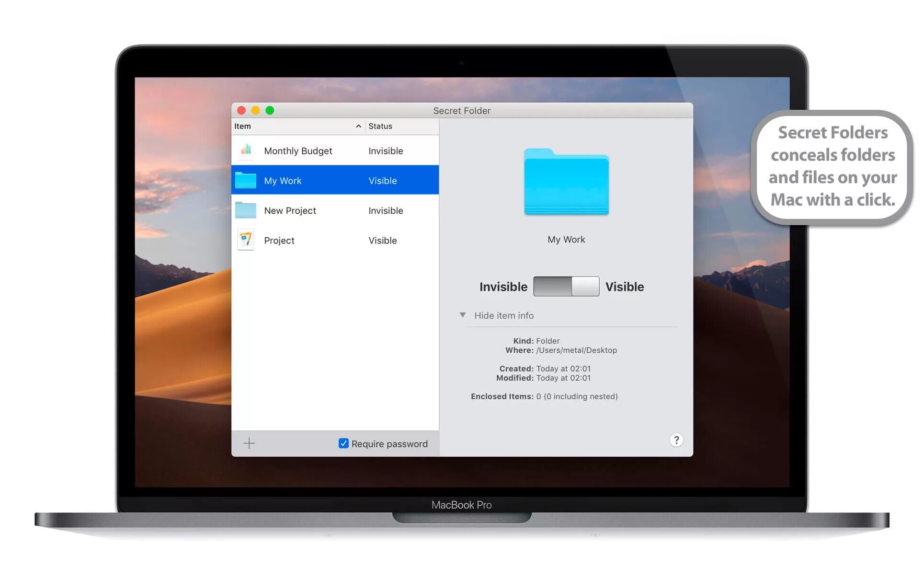Click the add item plus icon

coord(250,442)
